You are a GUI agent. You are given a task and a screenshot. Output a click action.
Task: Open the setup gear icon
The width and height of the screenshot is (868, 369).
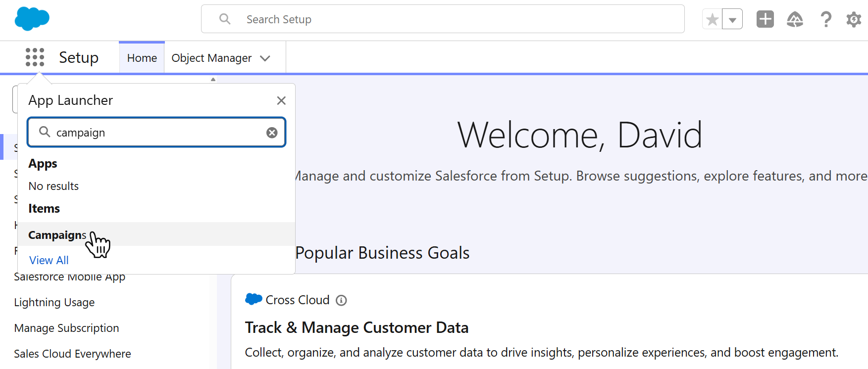tap(854, 19)
